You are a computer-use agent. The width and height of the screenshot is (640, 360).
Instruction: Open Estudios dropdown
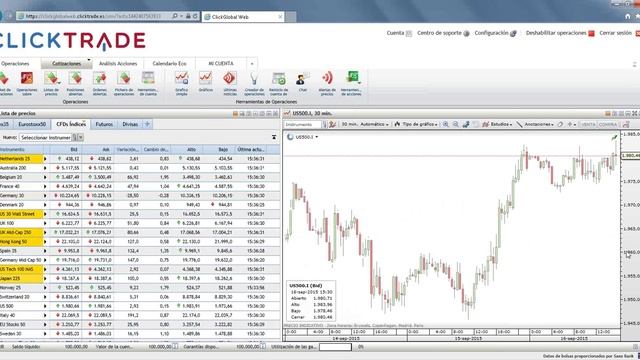coord(497,124)
